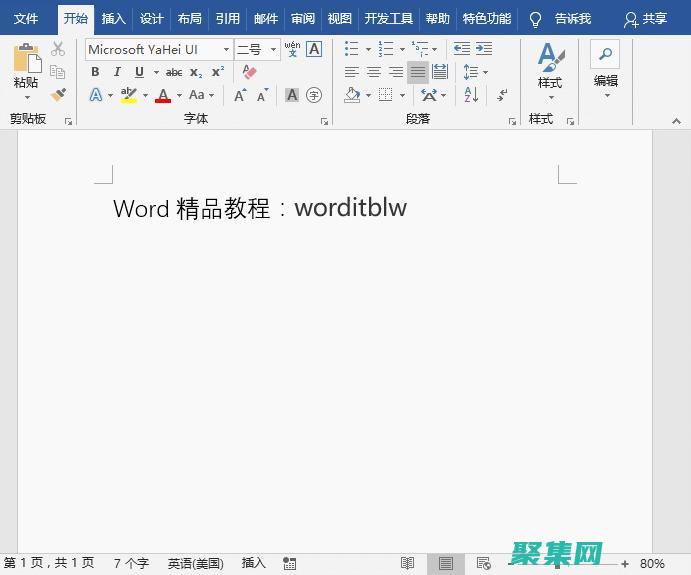Switch to 设计 Design tab
Viewport: 691px width, 575px height.
(152, 19)
